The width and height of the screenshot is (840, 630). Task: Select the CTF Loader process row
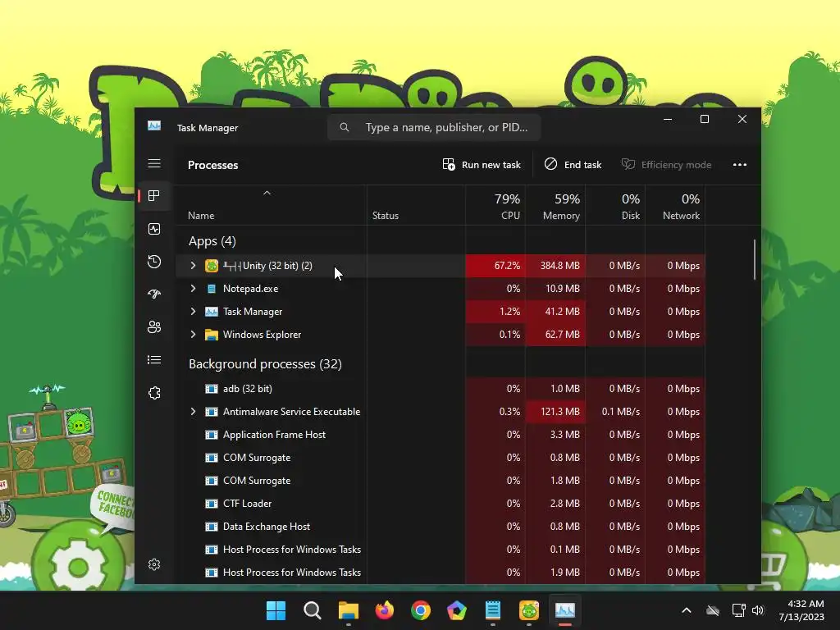click(441, 504)
